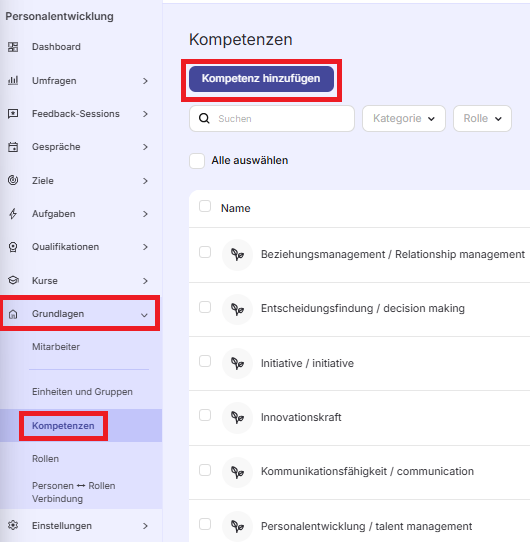Tick the checkbox in the Name header row
This screenshot has height=542, width=530.
point(205,206)
